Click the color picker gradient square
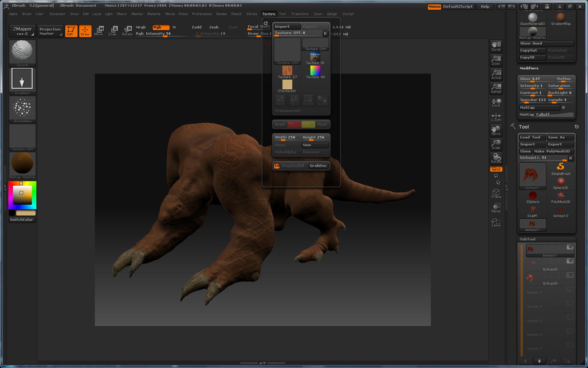Screen dimensions: 588x368 pyautogui.click(x=22, y=195)
